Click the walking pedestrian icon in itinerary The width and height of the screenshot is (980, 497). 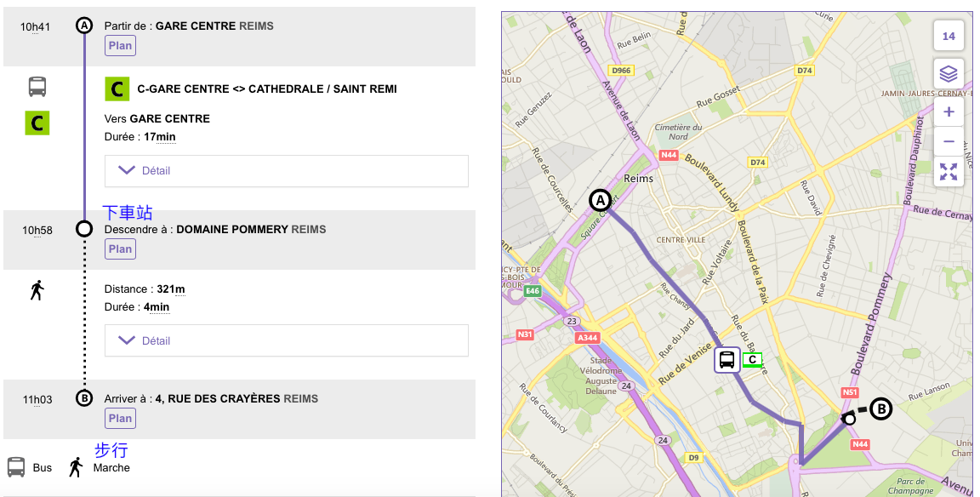[x=37, y=290]
